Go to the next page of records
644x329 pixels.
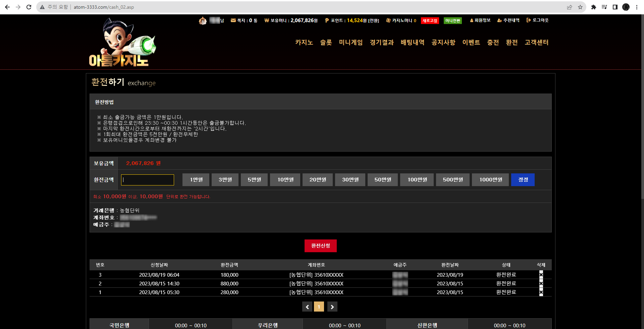click(332, 307)
